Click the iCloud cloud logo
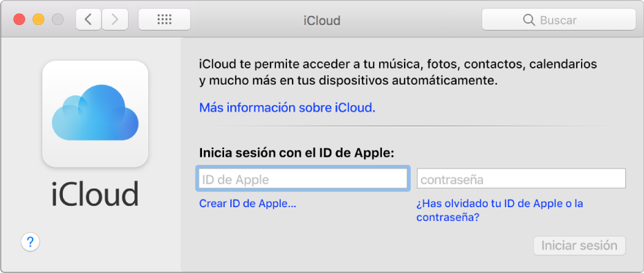Viewport: 644px width, 273px height. (x=95, y=114)
